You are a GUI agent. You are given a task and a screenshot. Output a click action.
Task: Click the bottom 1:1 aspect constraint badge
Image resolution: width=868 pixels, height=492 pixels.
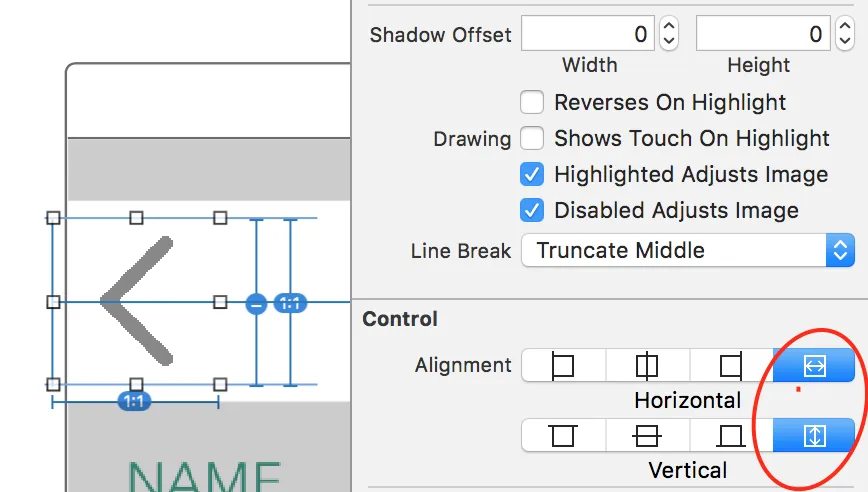pyautogui.click(x=134, y=402)
